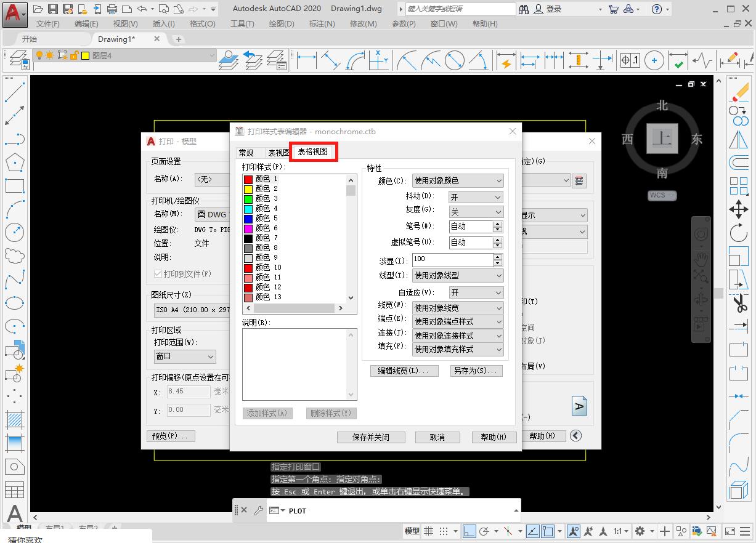This screenshot has width=756, height=543.
Task: Open the Hatch tool
Action: pos(15,420)
